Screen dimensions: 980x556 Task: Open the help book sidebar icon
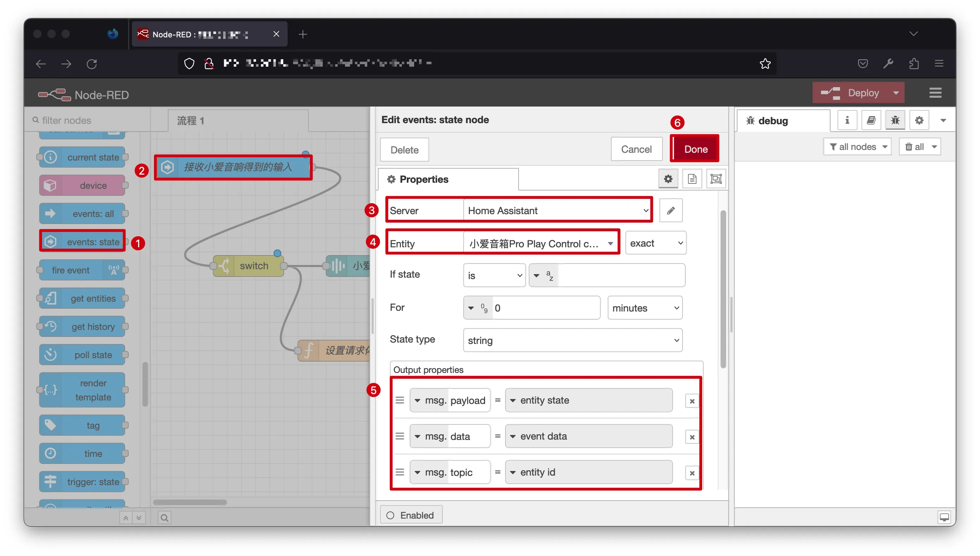click(x=871, y=120)
